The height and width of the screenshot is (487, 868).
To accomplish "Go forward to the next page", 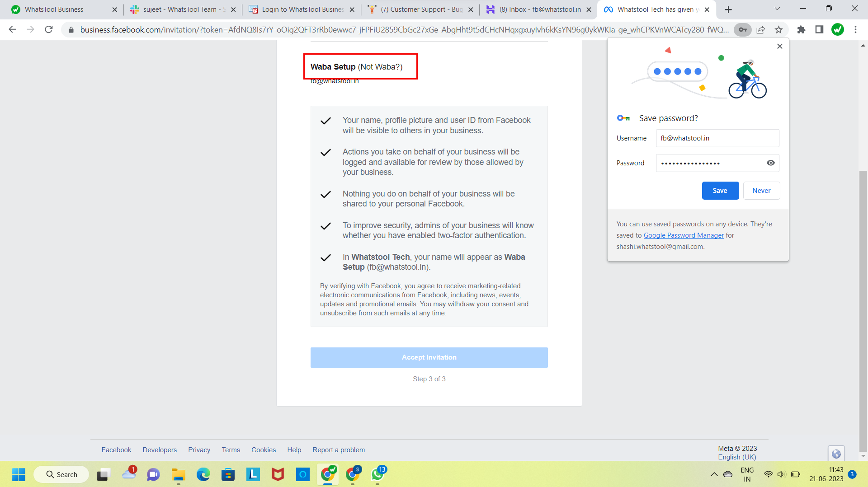I will (30, 30).
